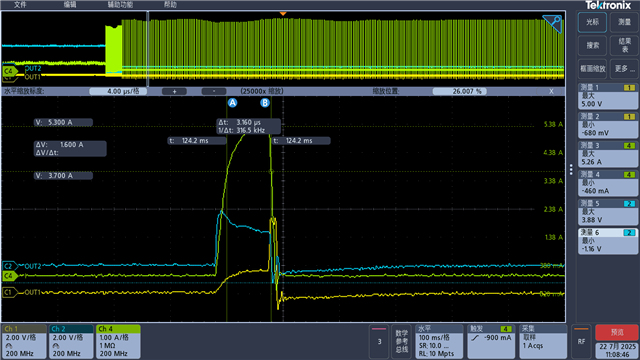640x360 pixels.
Task: Select cursor A marker
Action: tap(232, 103)
